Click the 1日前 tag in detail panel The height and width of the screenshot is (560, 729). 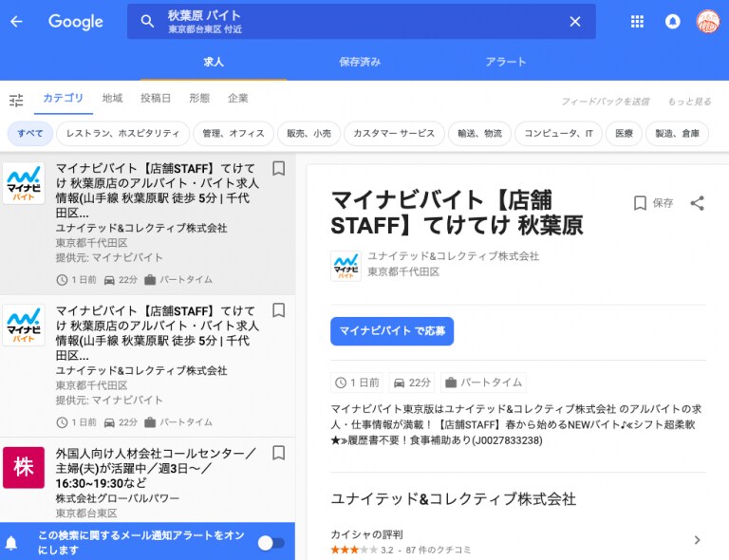(357, 383)
